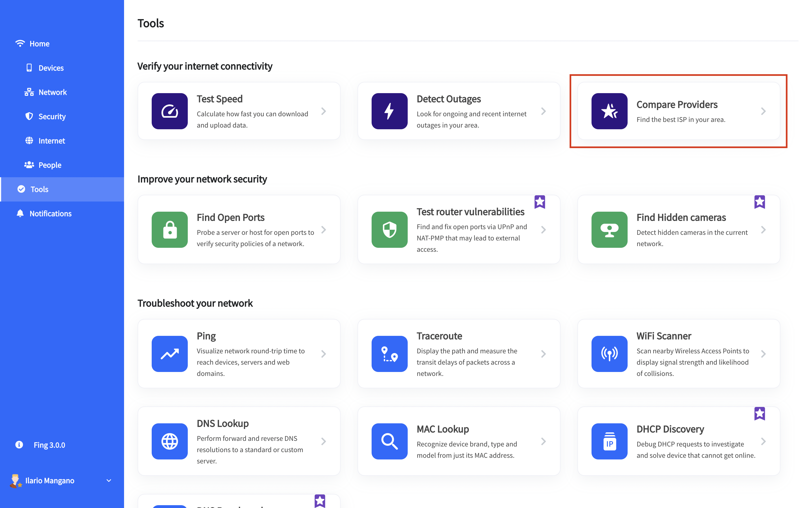Click the Find Hidden cameras webcam icon

pos(609,230)
